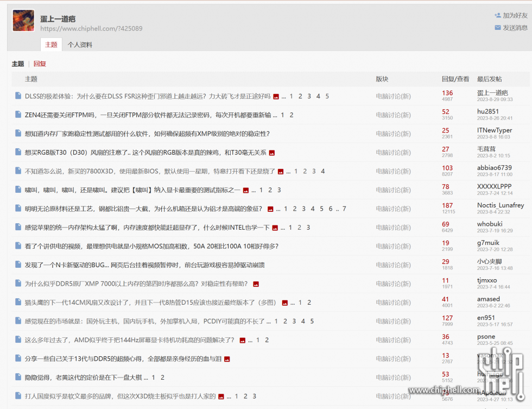Open last poster ITNewTyper's profile
Screen dimensions: 532x409
pos(495,130)
